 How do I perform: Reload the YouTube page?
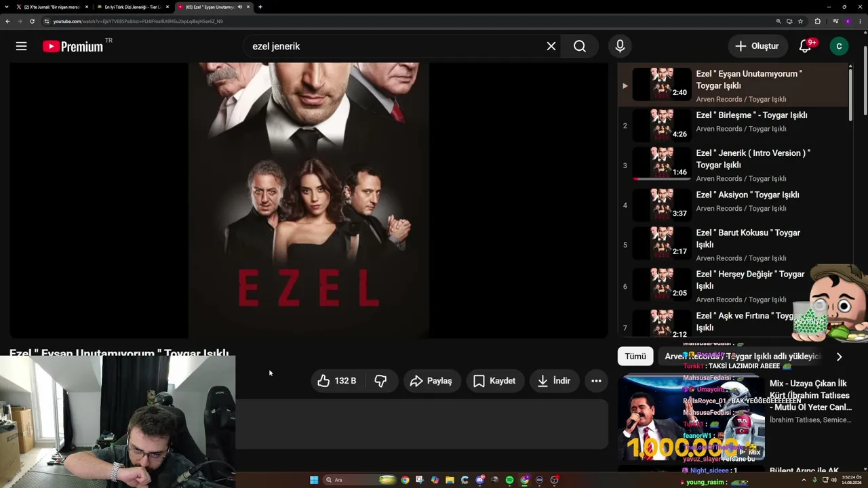pyautogui.click(x=32, y=21)
